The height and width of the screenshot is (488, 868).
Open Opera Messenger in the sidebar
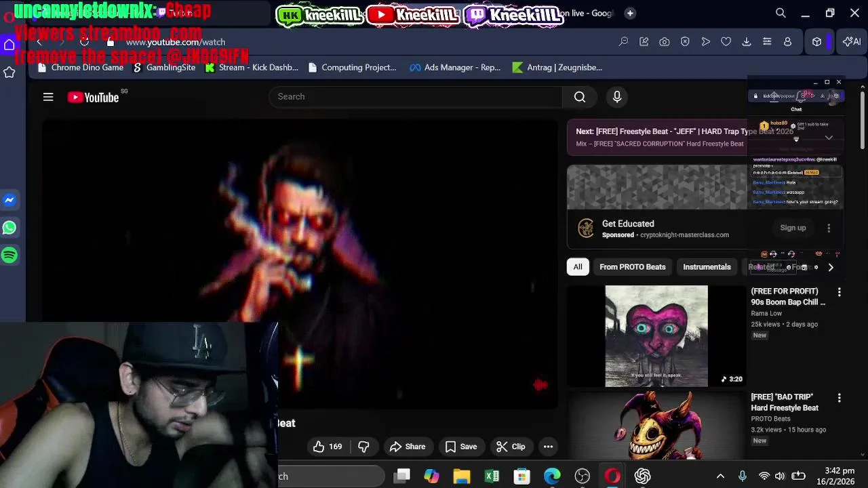click(9, 200)
